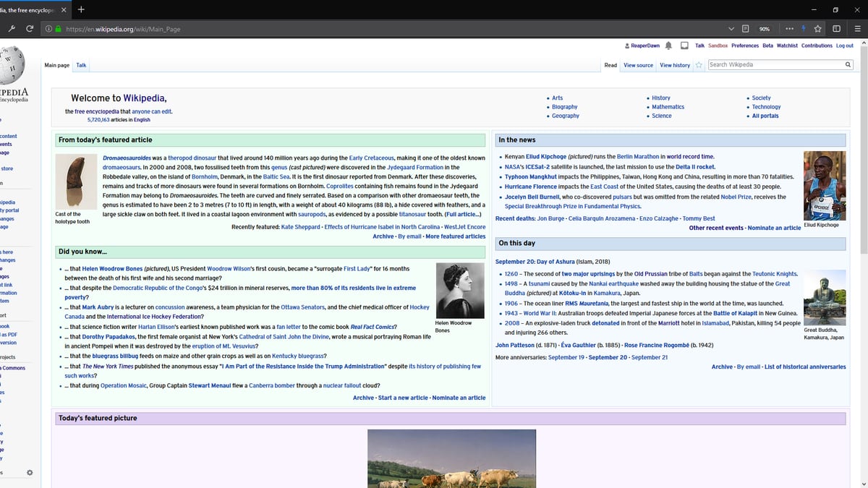Click the Beta user link
This screenshot has width=868, height=488.
[x=767, y=46]
